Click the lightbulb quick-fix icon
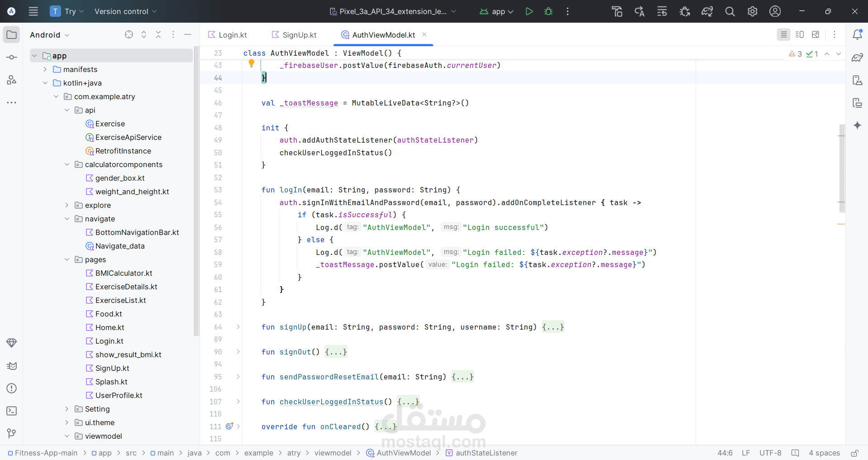This screenshot has width=868, height=460. pos(251,64)
